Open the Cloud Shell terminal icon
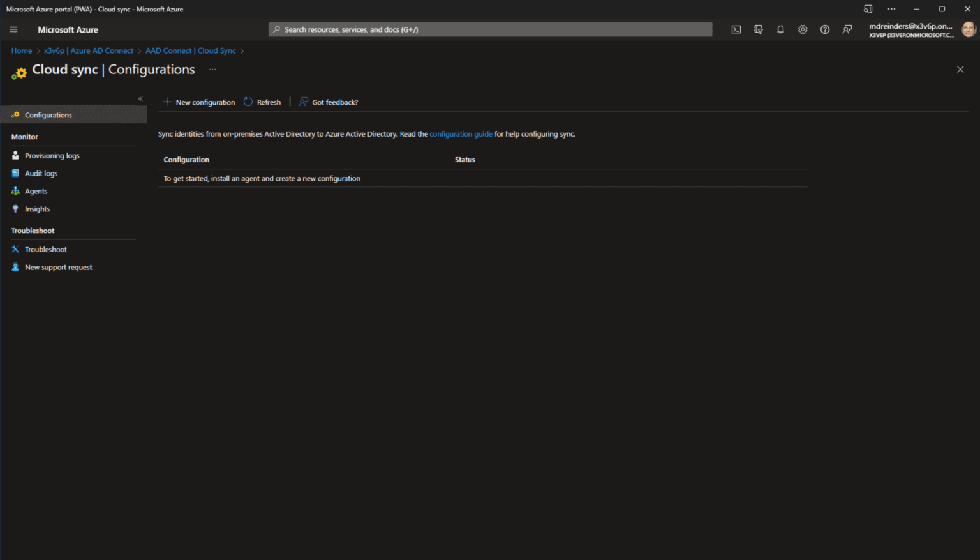This screenshot has height=560, width=980. [x=736, y=29]
